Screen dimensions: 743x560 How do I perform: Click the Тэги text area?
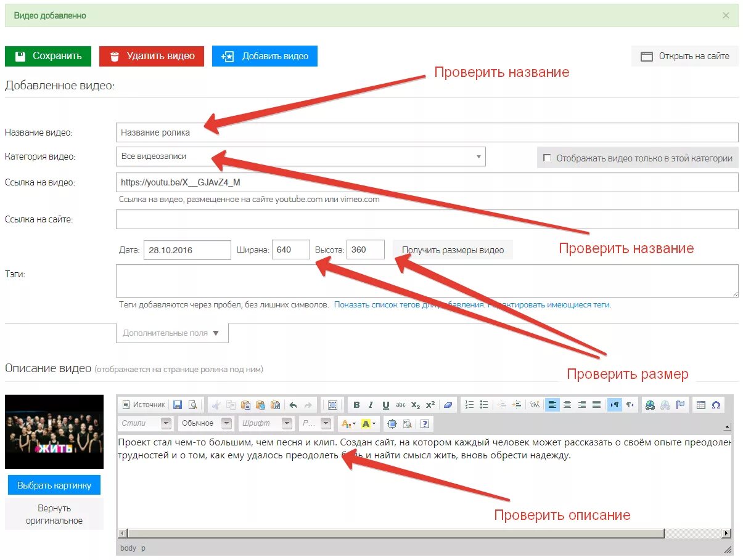(427, 281)
